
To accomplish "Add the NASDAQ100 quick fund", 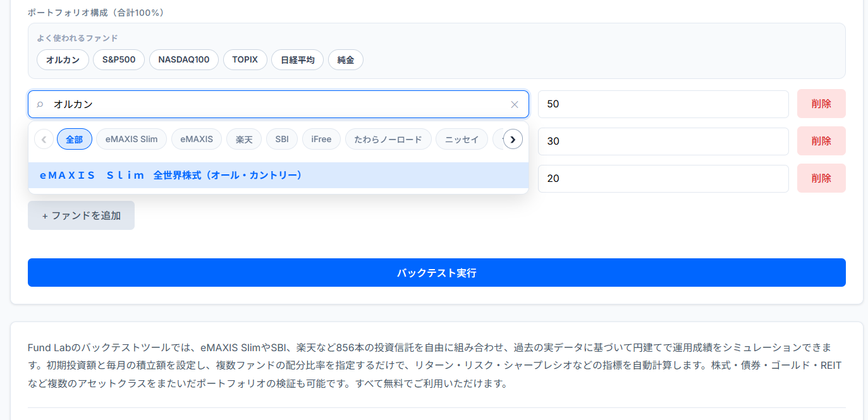I will 183,59.
